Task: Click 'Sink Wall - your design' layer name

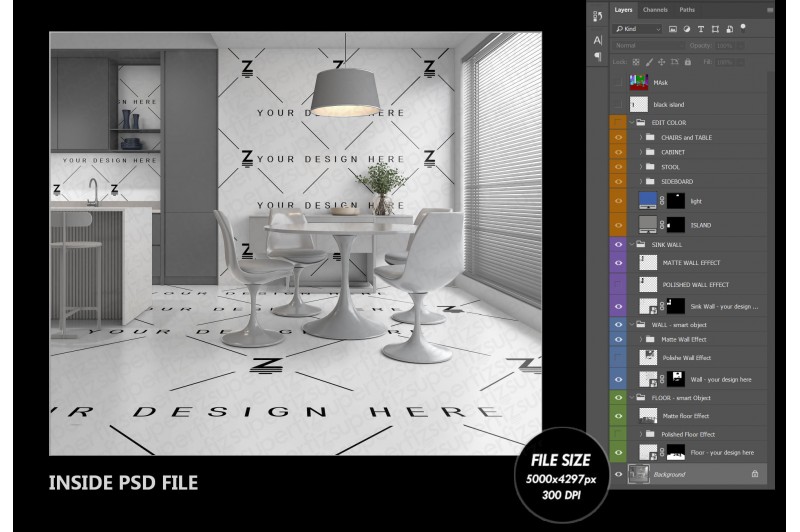Action: 724,307
